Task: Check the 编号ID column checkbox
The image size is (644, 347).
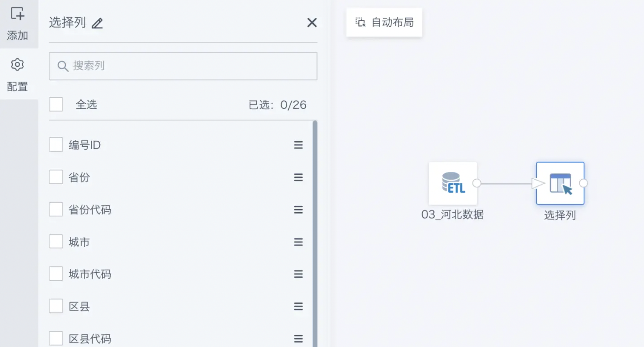Action: point(56,144)
